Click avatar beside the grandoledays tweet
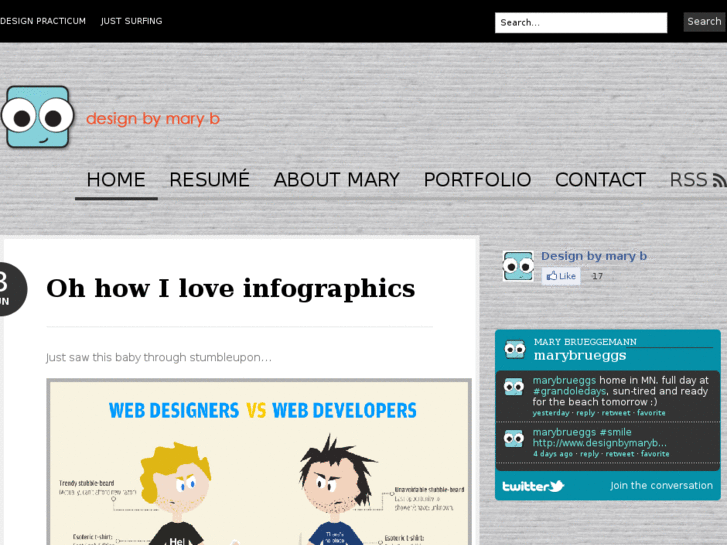Viewport: 727px width, 545px height. (x=514, y=386)
